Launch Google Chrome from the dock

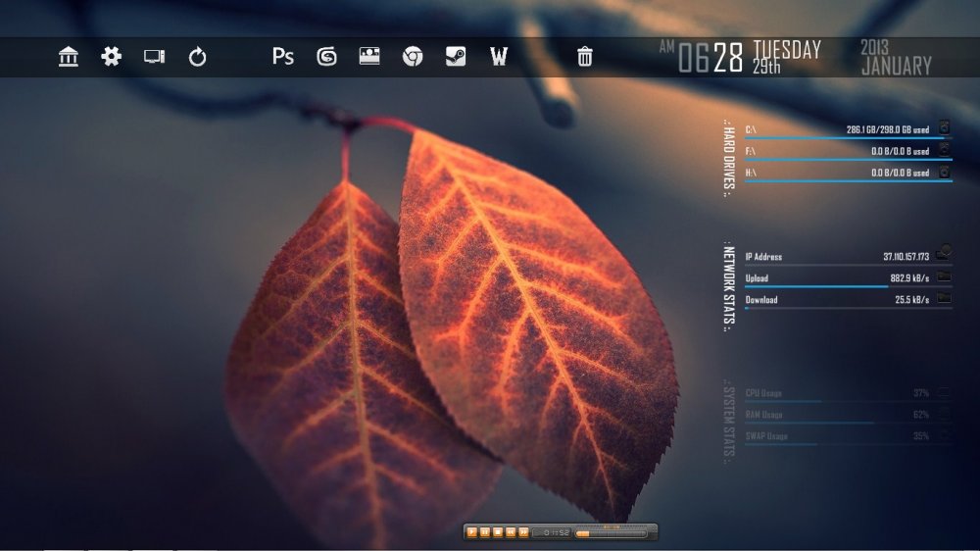click(413, 57)
